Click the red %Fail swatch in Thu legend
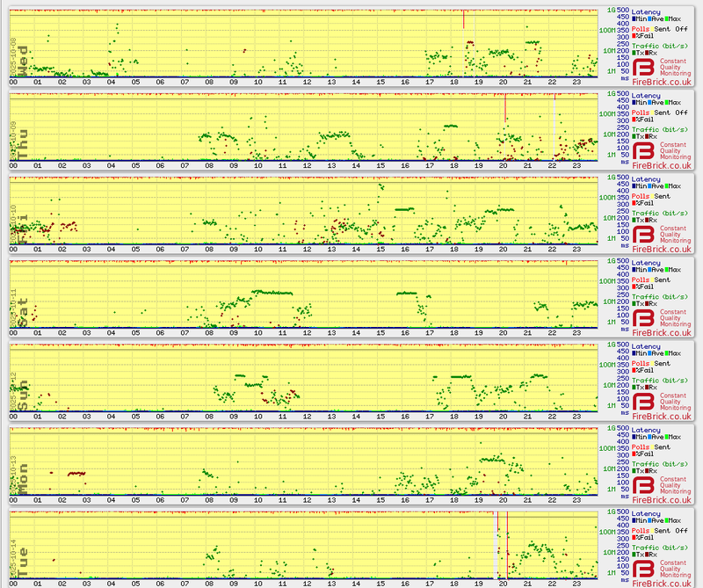 pos(634,118)
